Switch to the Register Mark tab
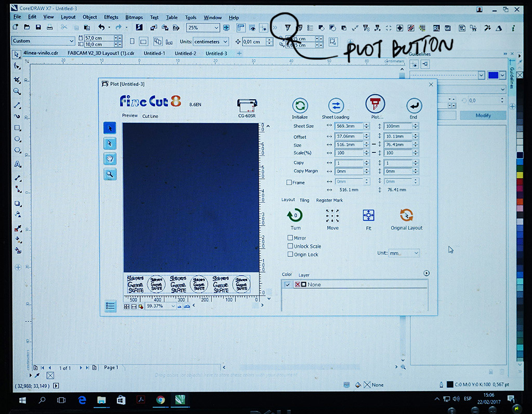 click(329, 200)
